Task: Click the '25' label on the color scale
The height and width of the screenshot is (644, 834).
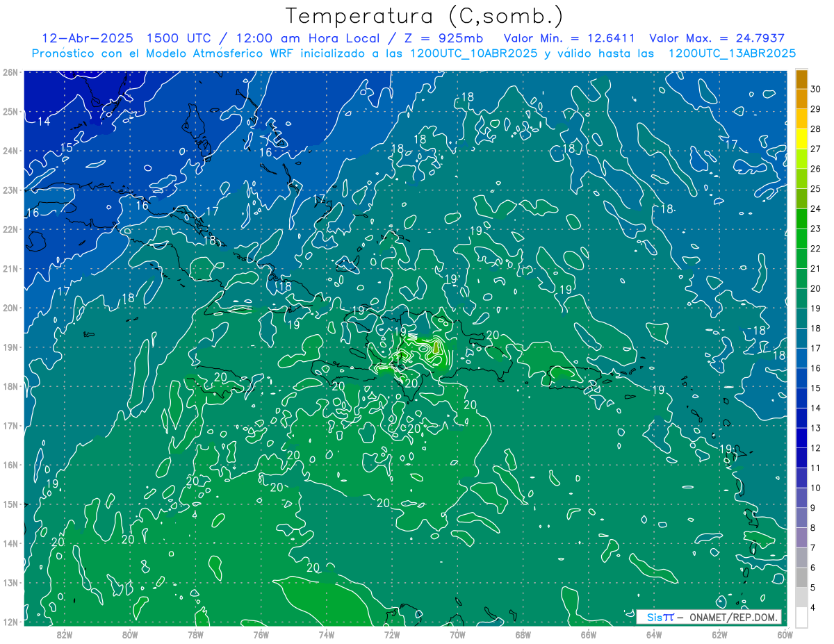Action: coord(816,188)
